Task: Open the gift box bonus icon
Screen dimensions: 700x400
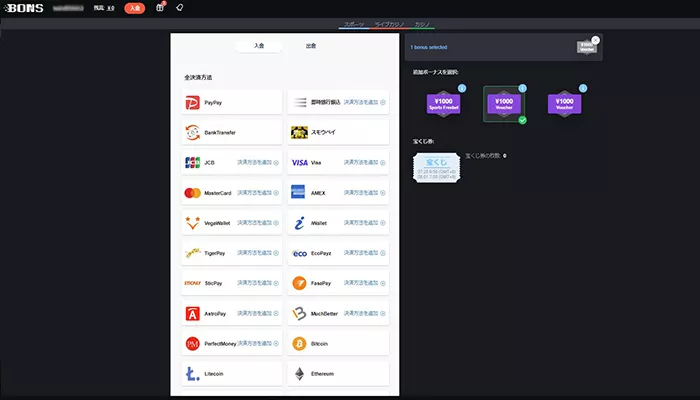Action: tap(160, 7)
